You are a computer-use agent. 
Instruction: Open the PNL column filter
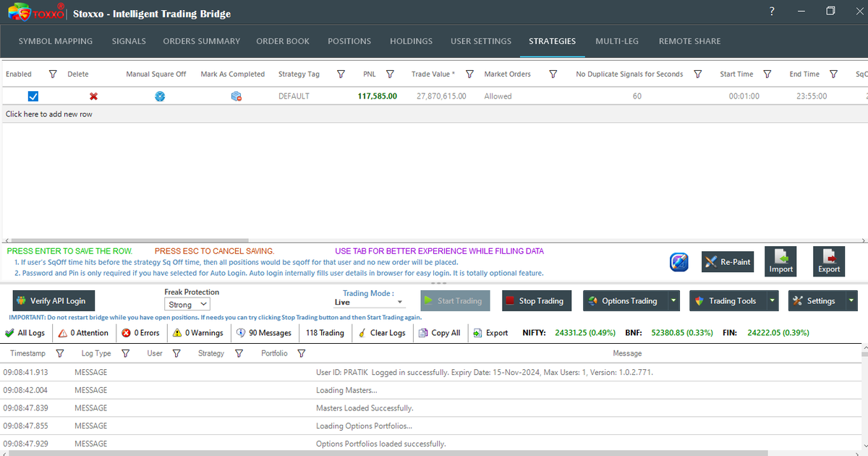[390, 74]
